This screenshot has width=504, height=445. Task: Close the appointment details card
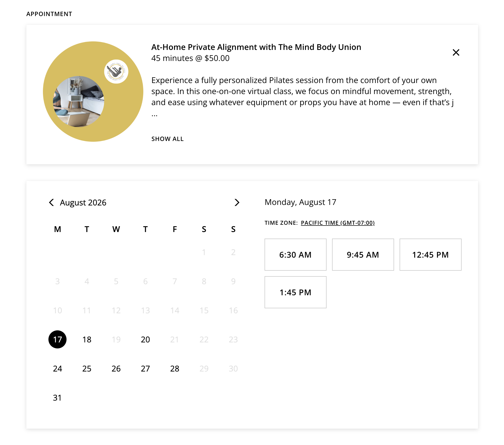coord(456,52)
